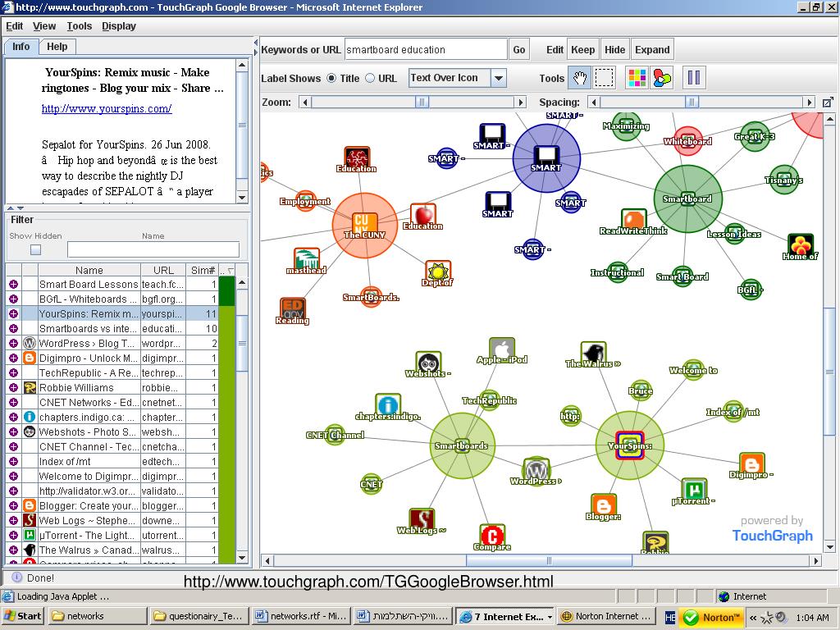Click the Expand button
This screenshot has width=840, height=630.
(x=652, y=50)
